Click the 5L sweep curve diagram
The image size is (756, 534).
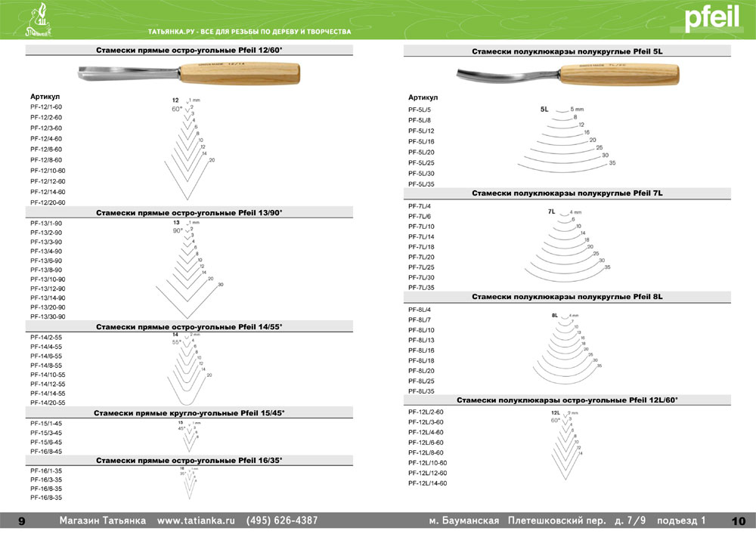(566, 139)
